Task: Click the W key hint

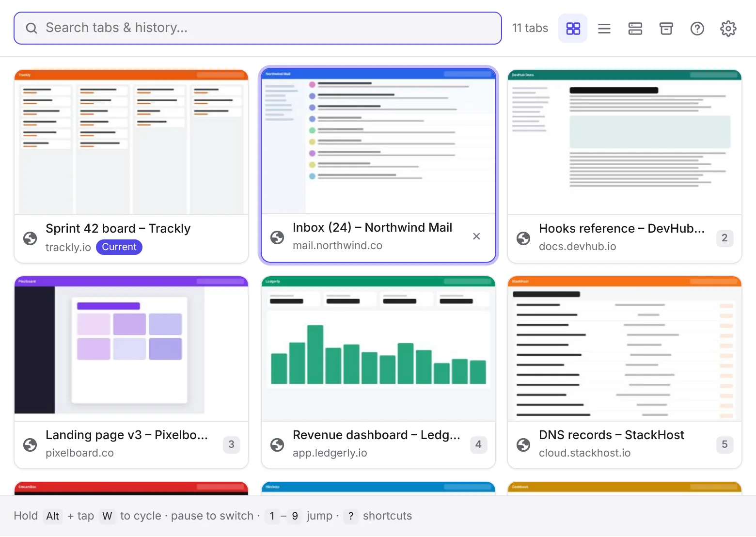Action: [107, 516]
